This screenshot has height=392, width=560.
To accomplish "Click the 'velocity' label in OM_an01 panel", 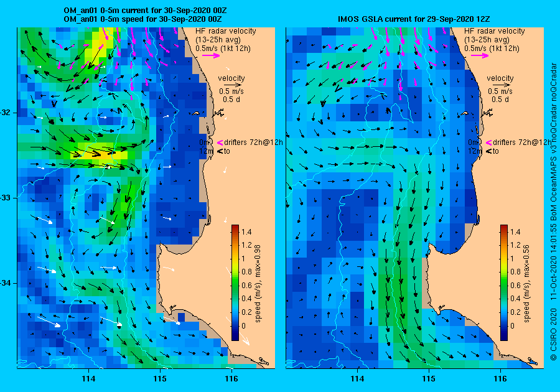I will click(231, 78).
